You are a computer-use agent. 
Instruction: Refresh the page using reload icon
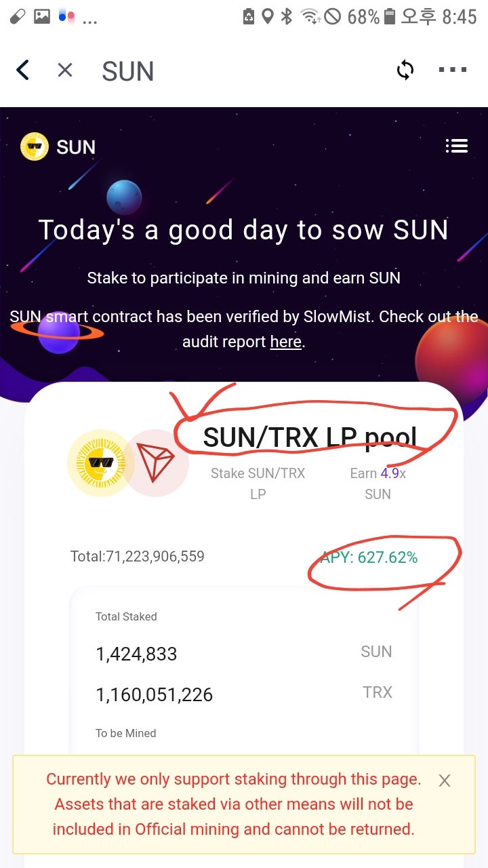pos(405,70)
